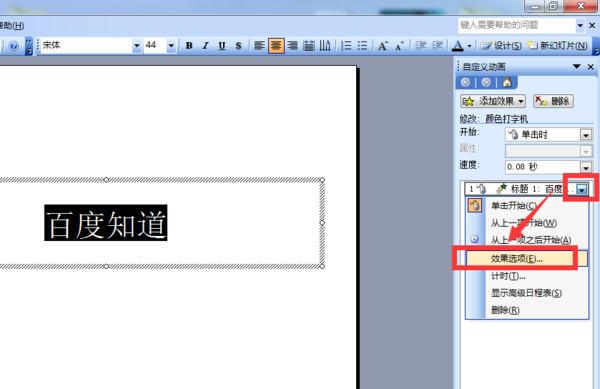
Task: Open help question box dropdown
Action: [x=580, y=26]
